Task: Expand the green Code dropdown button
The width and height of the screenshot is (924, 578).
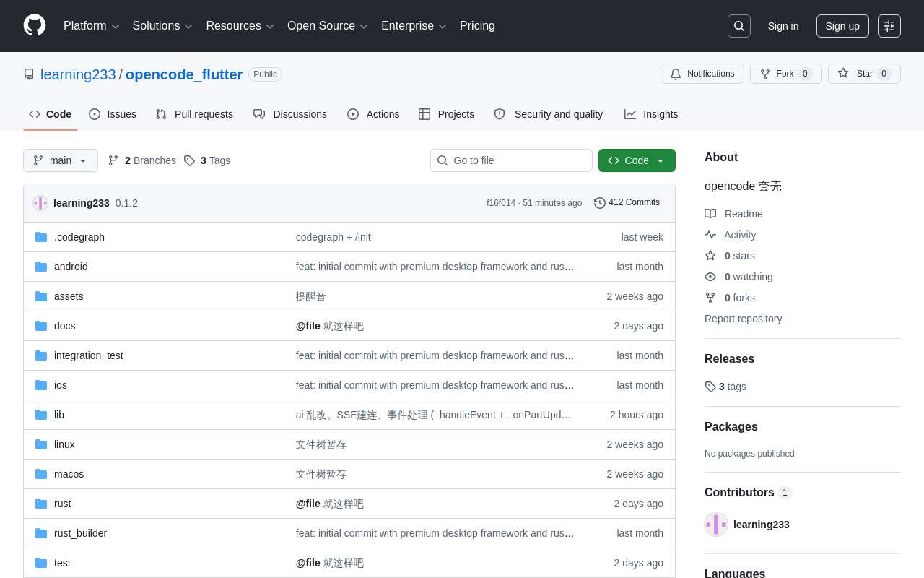Action: coord(637,160)
